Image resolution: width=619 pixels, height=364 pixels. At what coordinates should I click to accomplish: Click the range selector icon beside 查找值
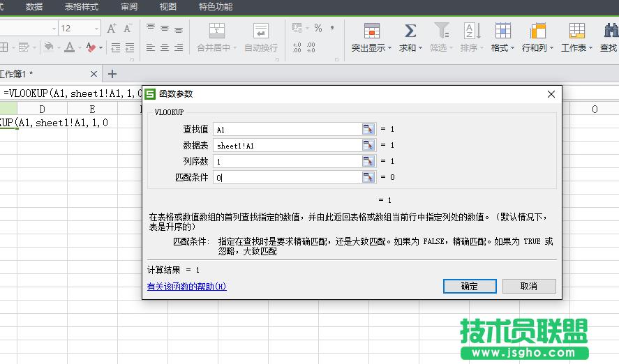368,129
